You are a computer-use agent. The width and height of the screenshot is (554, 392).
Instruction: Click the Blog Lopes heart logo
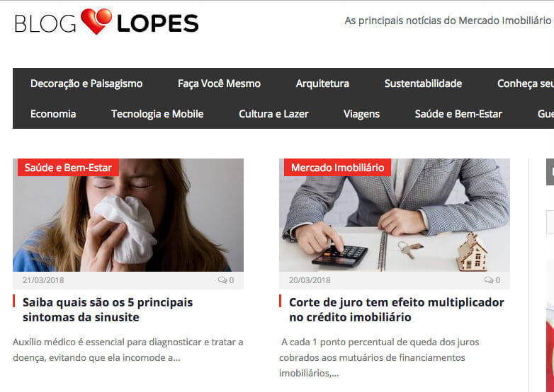click(x=106, y=22)
